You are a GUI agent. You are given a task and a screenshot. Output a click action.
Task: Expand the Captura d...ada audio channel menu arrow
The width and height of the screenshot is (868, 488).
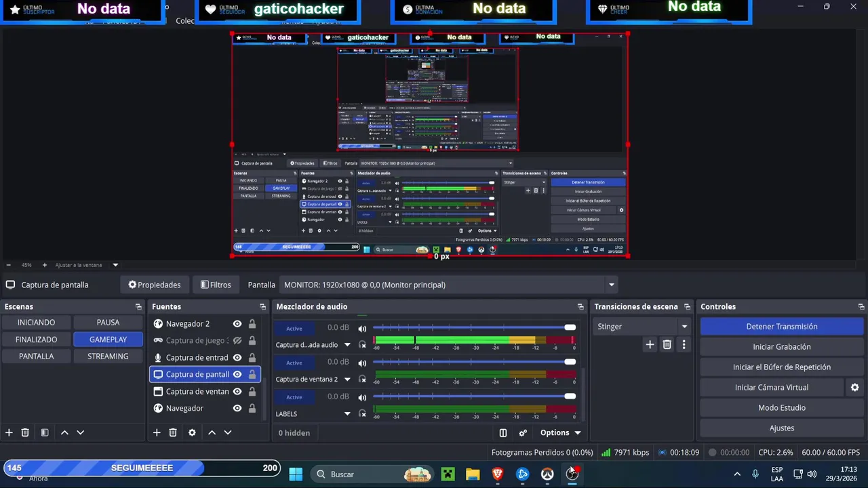pyautogui.click(x=347, y=345)
